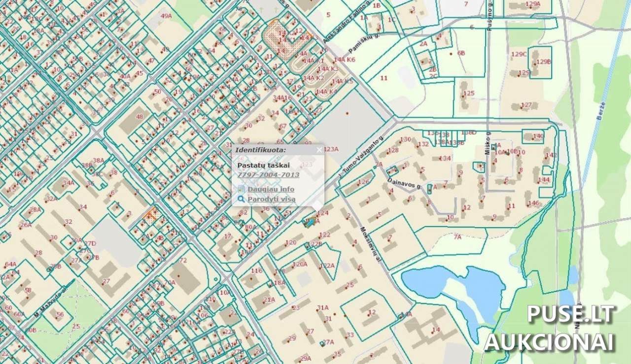The image size is (631, 364).
Task: Click the parcel labeled 6B
Action: tap(461, 53)
